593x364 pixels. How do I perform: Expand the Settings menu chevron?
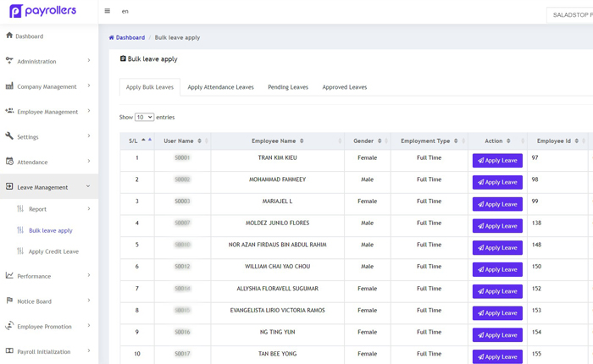pos(89,136)
